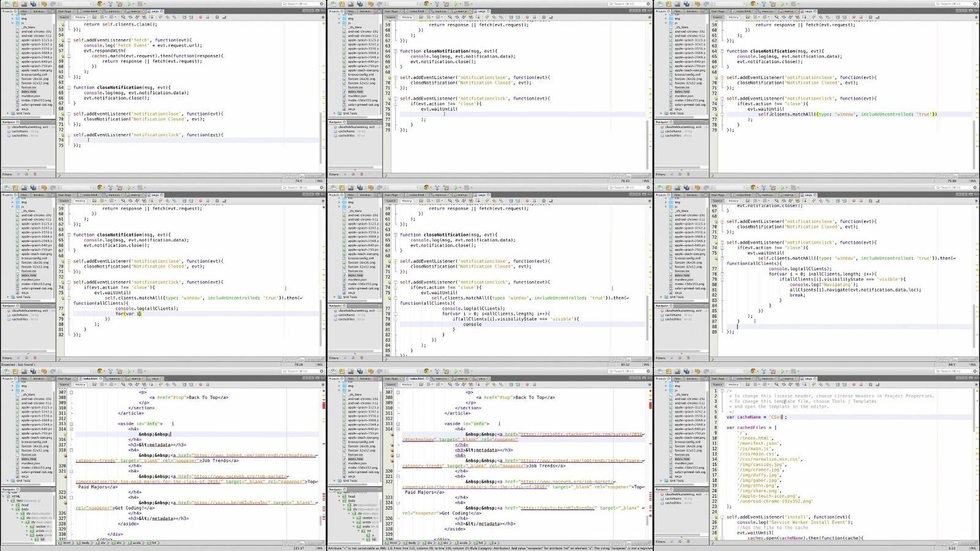This screenshot has height=551, width=980.
Task: Switch to History view in the 'CSV4' editor
Action: point(733,385)
